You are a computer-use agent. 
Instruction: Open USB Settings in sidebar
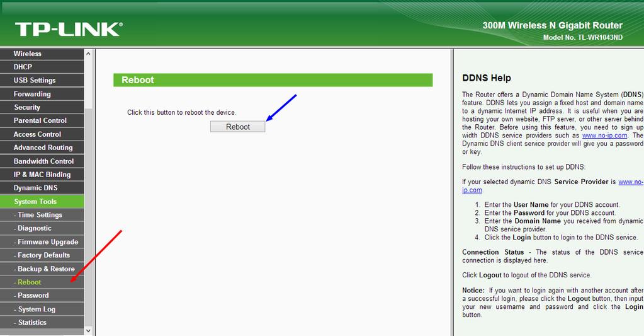click(x=42, y=80)
